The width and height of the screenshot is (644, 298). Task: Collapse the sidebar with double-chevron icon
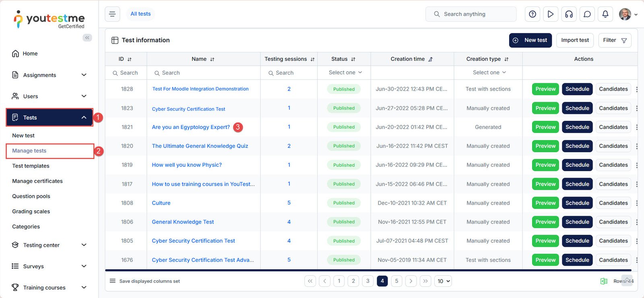(87, 37)
